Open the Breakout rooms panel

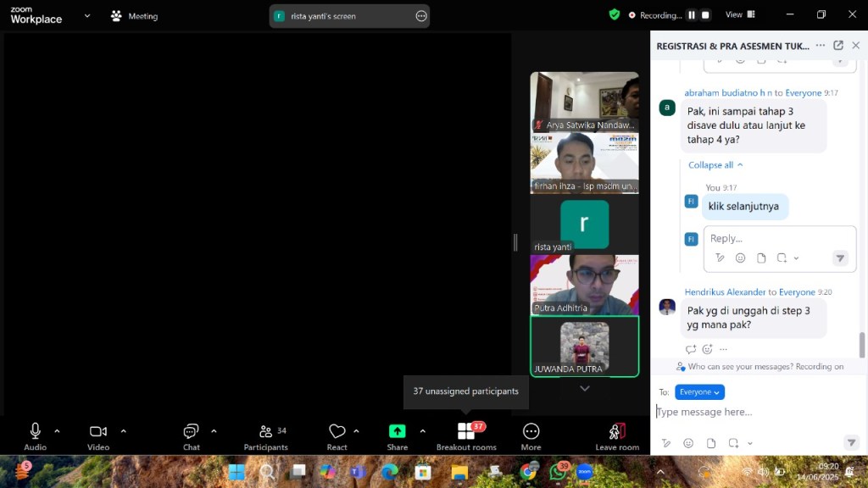pyautogui.click(x=466, y=432)
